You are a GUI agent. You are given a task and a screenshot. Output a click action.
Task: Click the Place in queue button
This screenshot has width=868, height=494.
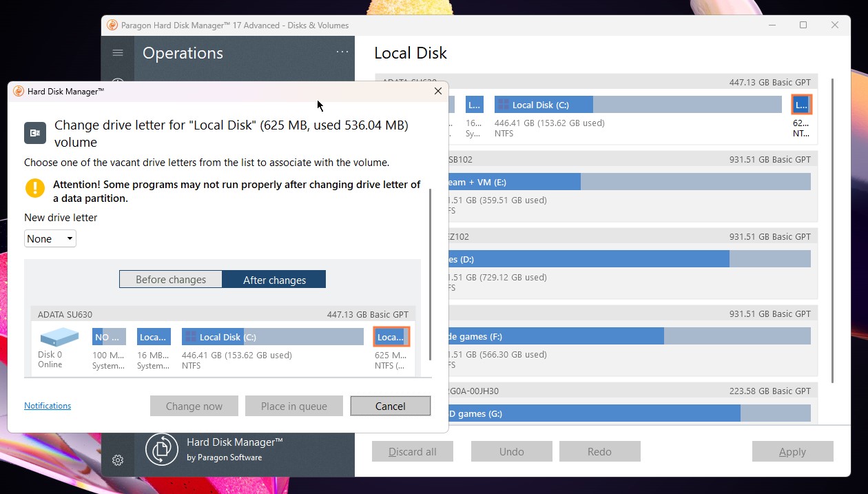(293, 406)
